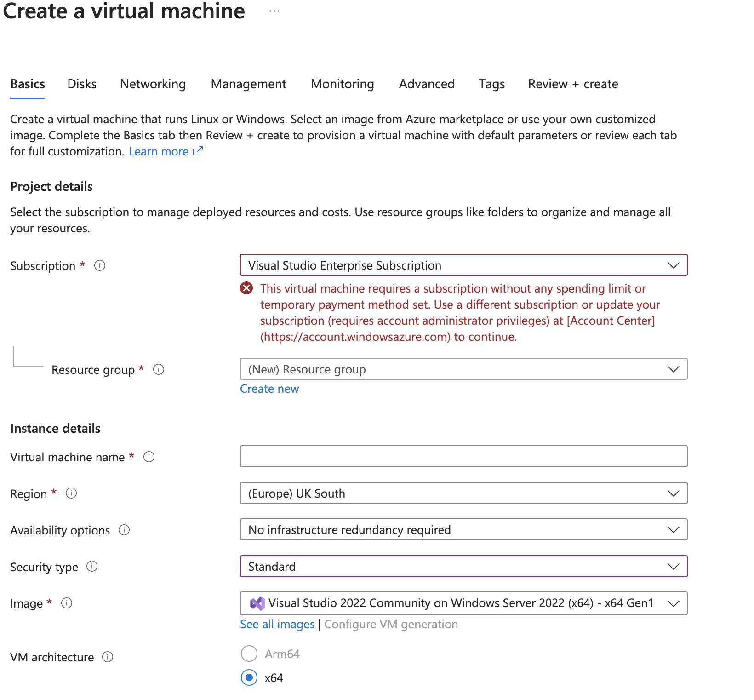Open the Security type dropdown
Screen dimensions: 754x700
click(463, 566)
